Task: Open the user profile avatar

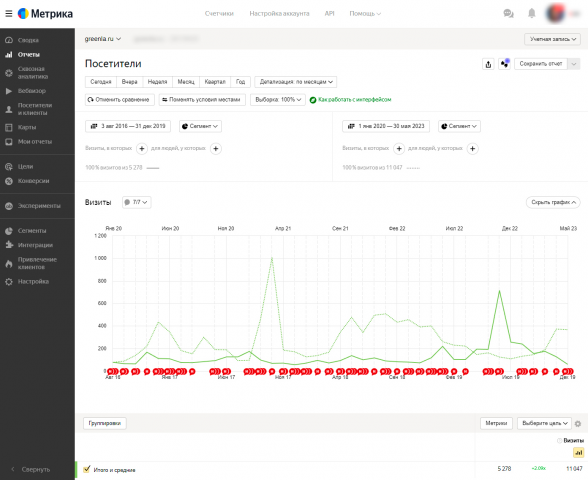Action: (x=555, y=14)
